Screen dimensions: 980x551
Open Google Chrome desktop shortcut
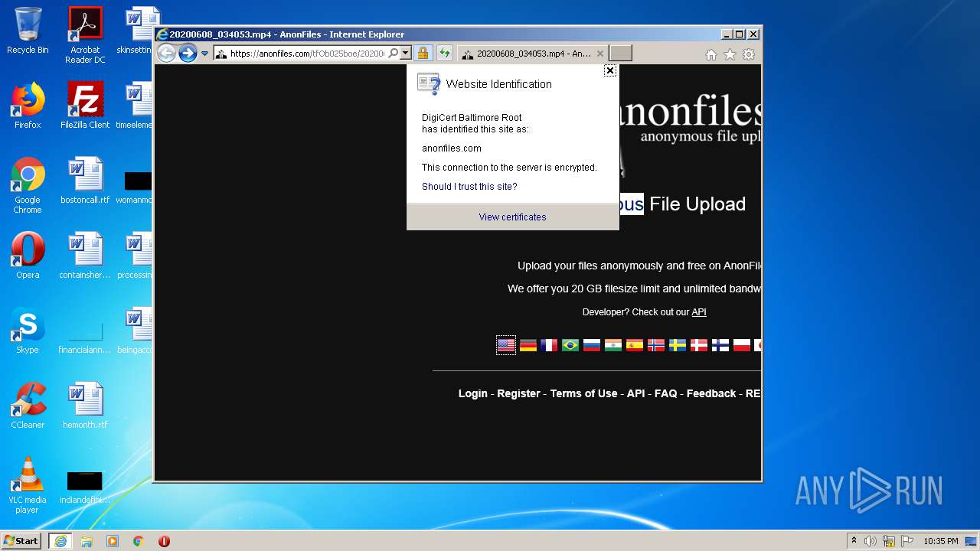28,185
